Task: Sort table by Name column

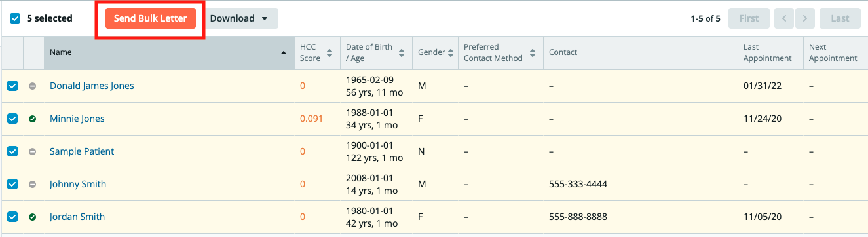Action: (x=169, y=52)
